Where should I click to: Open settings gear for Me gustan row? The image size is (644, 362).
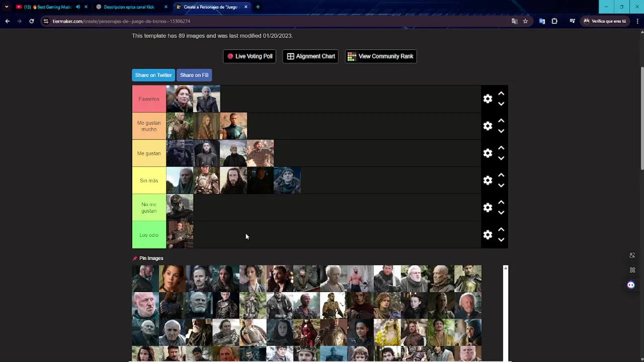click(488, 153)
